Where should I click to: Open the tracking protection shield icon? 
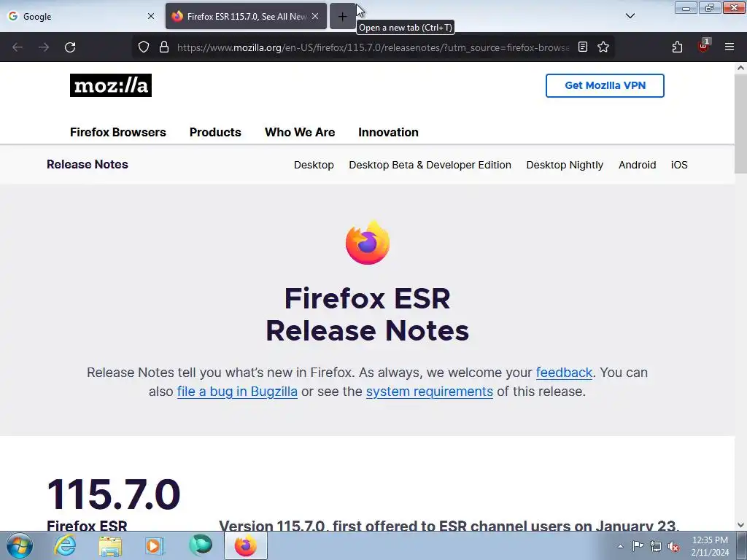click(144, 47)
